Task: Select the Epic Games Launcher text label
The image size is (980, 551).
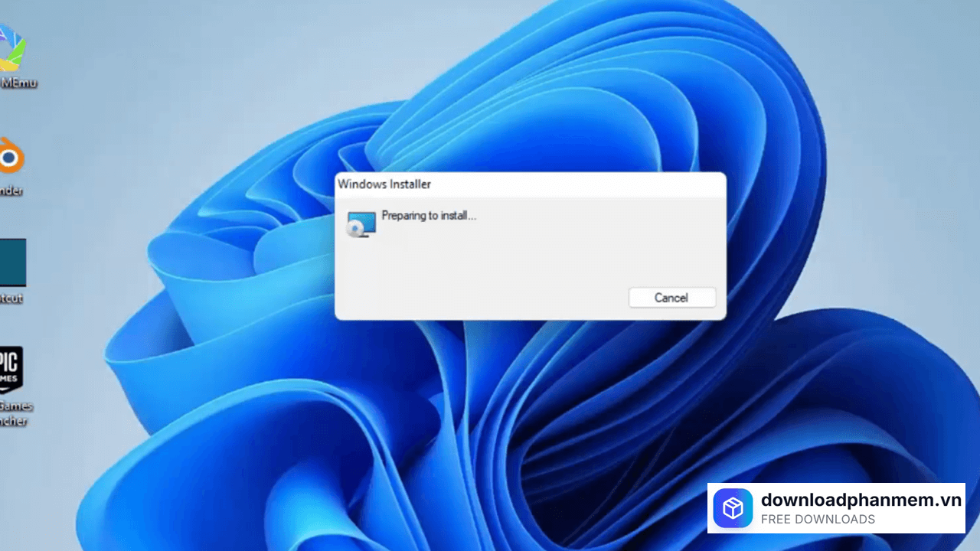Action: point(14,413)
